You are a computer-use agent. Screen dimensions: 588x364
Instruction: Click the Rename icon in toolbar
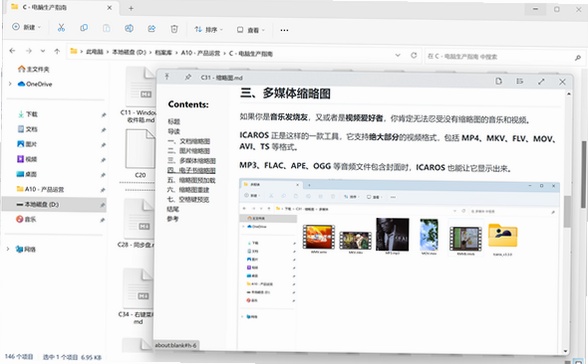coord(129,28)
